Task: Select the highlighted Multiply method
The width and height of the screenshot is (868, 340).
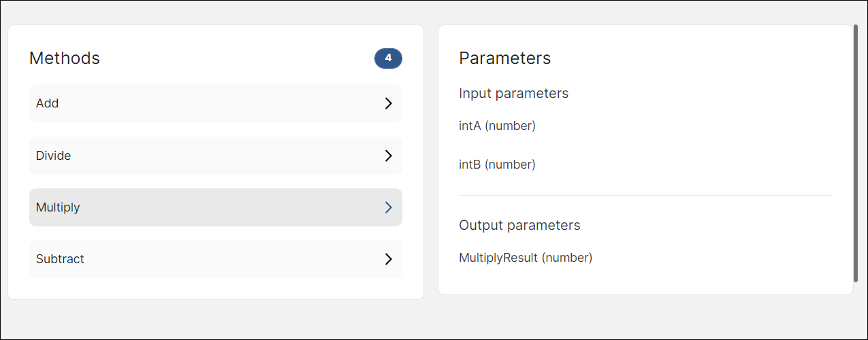Action: coord(58,207)
